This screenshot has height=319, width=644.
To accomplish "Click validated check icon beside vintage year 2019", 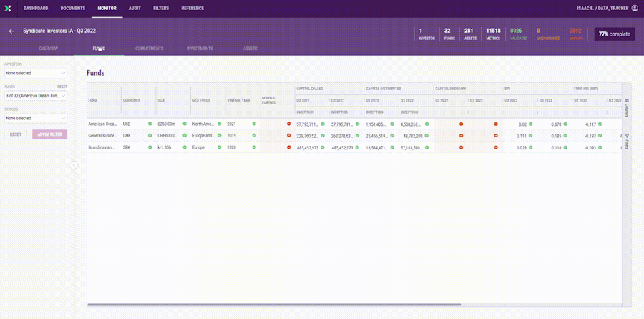I will click(x=254, y=135).
